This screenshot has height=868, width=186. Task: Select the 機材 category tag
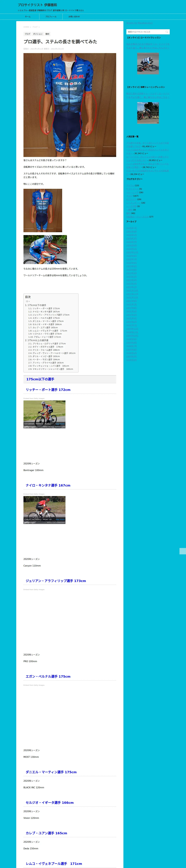tap(47, 34)
